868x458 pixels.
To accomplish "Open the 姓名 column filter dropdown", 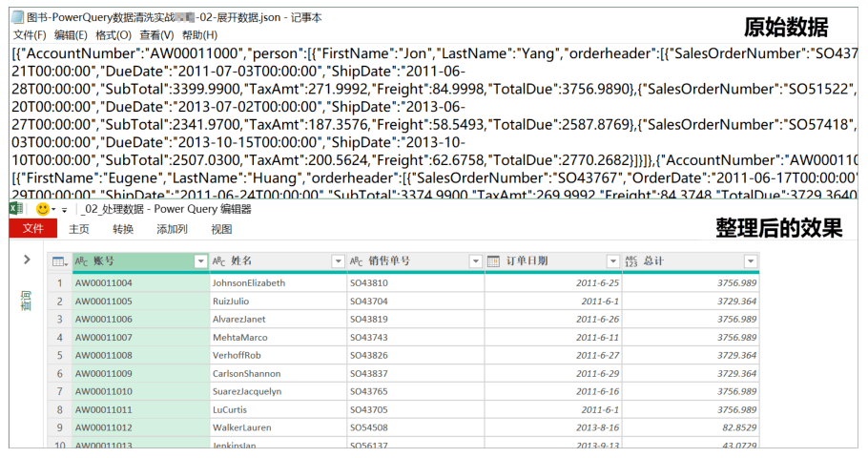I will coord(338,261).
